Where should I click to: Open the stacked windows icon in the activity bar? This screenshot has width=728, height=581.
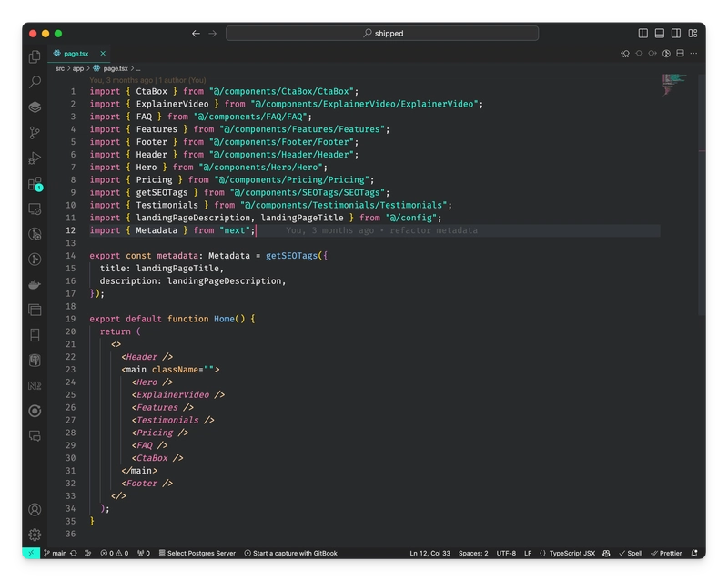click(x=35, y=310)
